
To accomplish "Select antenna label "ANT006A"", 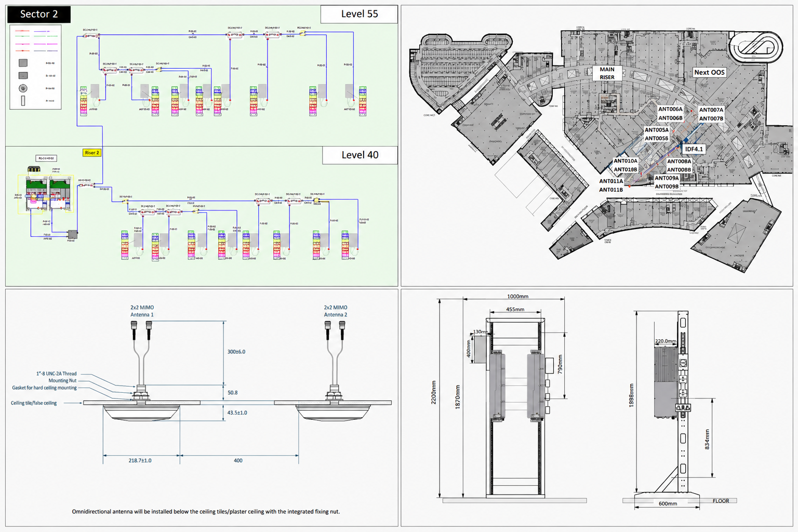I will pyautogui.click(x=670, y=109).
